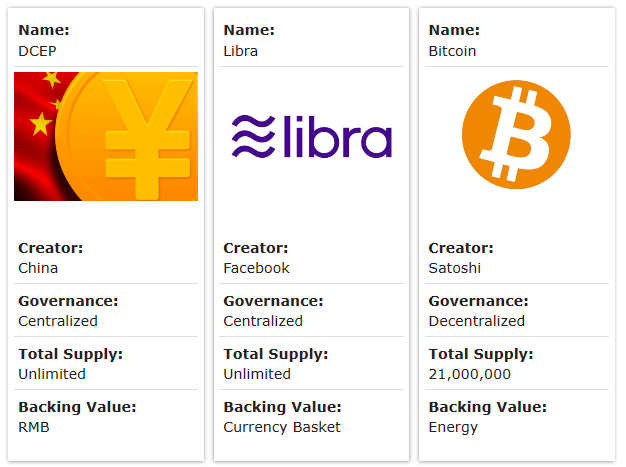Click Centralized governance in the DCEP card

pos(58,321)
